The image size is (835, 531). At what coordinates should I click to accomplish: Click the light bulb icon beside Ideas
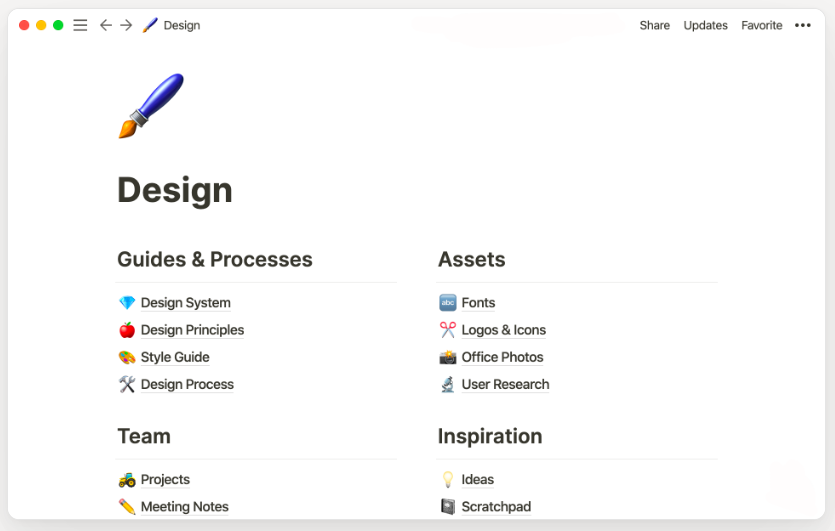point(448,479)
